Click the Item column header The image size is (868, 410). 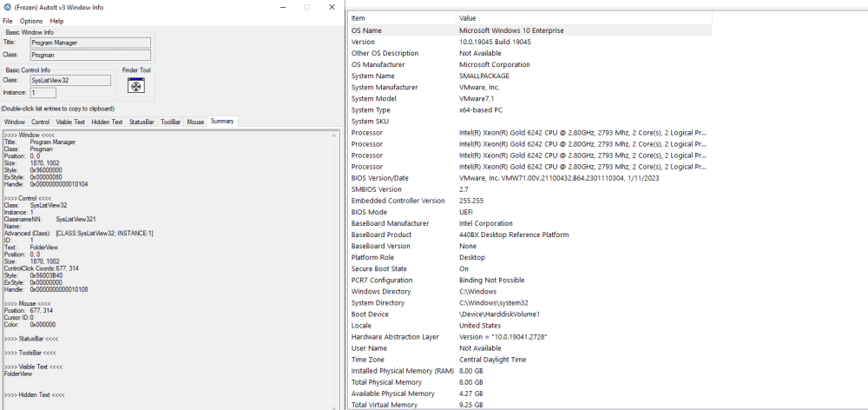point(403,18)
